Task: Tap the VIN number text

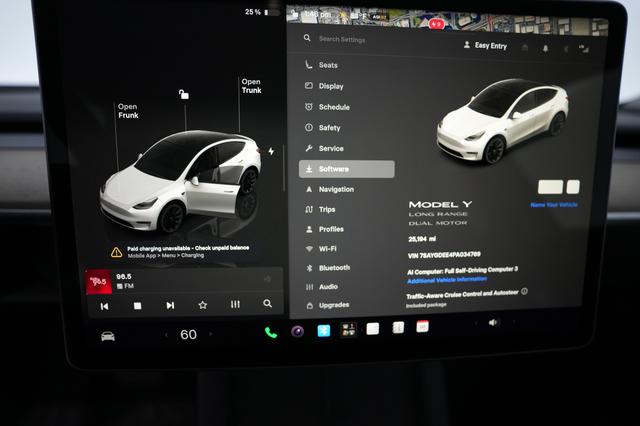Action: (444, 255)
